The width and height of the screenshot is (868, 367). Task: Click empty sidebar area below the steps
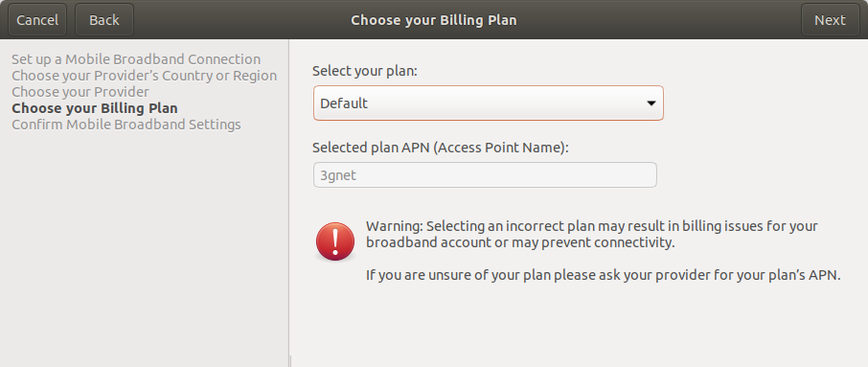[144, 249]
